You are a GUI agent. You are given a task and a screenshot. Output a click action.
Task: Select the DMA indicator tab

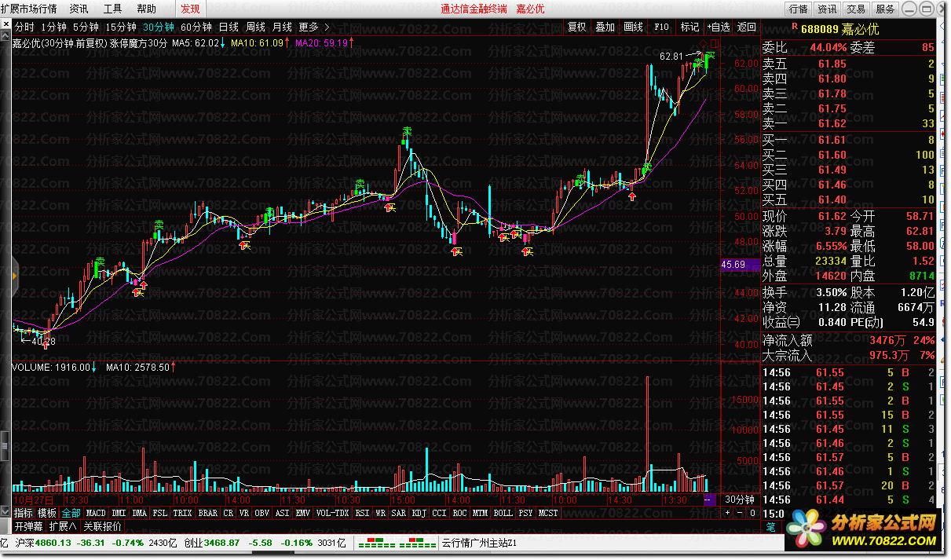pos(140,513)
